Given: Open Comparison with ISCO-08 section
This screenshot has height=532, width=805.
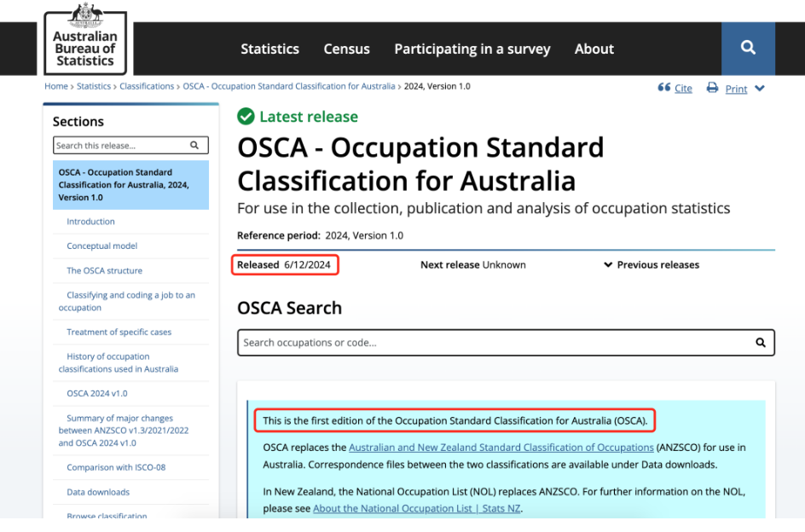Looking at the screenshot, I should [x=116, y=467].
